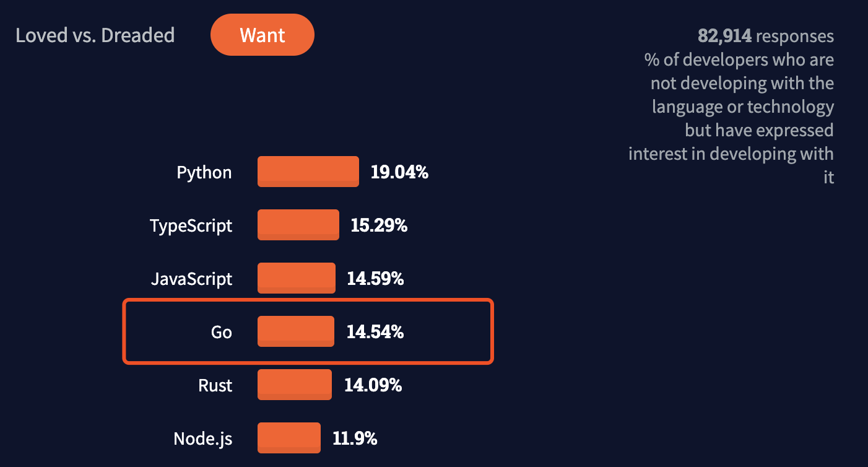
Task: Click the Node.js bar
Action: 289,439
